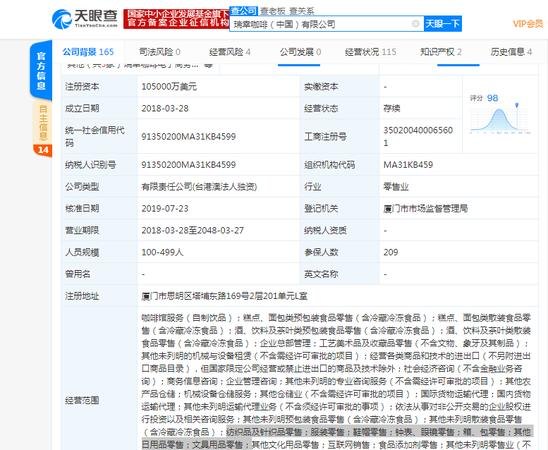Viewport: 548px width, 450px height.
Task: Open the 知识产权 2 tab
Action: pyautogui.click(x=441, y=52)
